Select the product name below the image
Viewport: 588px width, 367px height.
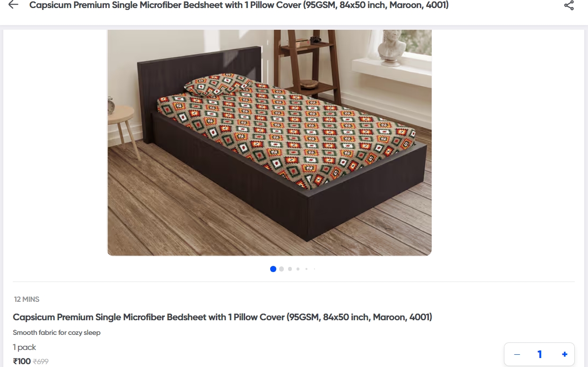pyautogui.click(x=222, y=317)
